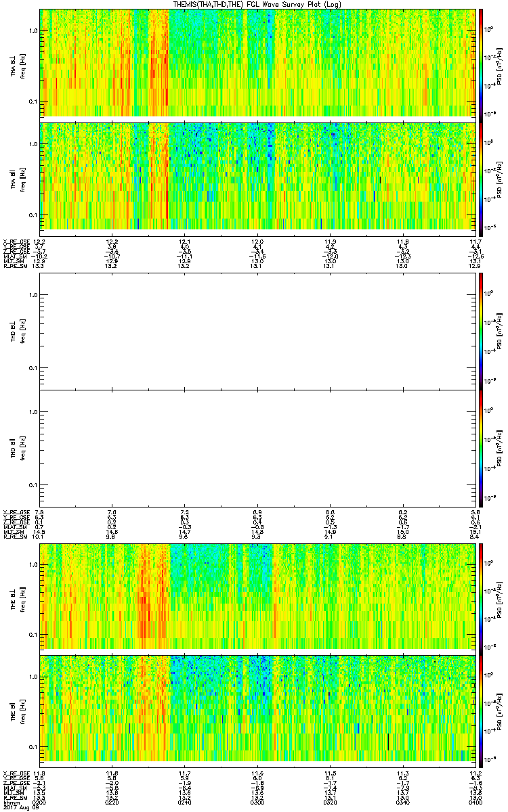Click the 1.0 frequency tick of THA B-parallel
Screen dimensions: 508x812
click(x=33, y=144)
